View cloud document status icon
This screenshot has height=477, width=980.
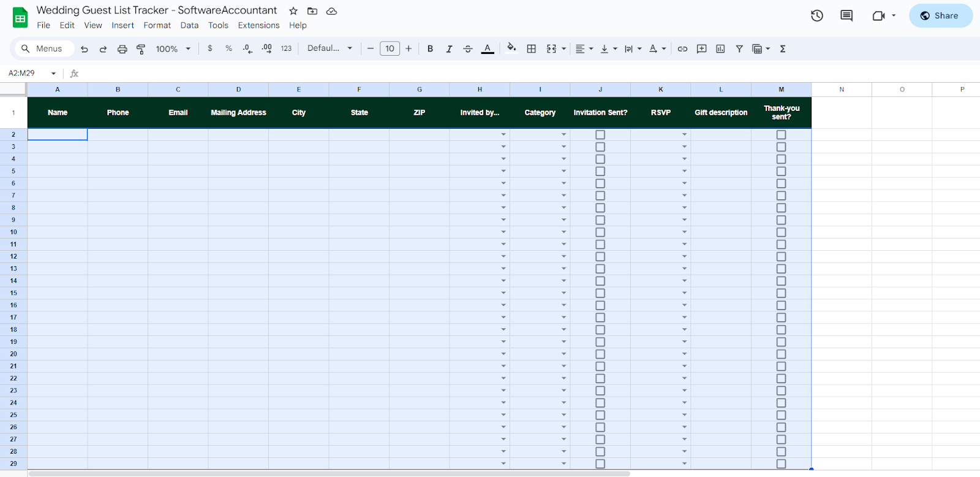coord(331,11)
